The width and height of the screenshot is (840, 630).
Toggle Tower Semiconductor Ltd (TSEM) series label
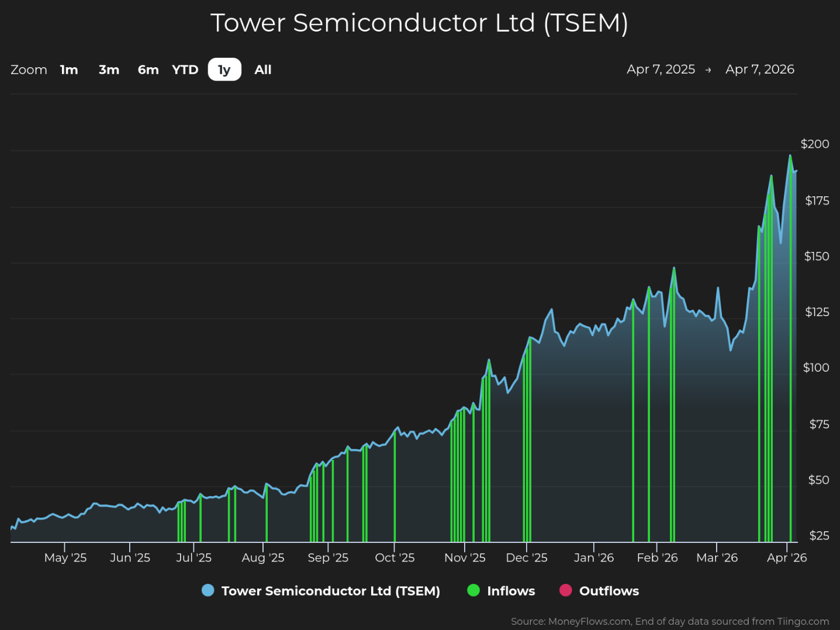tap(330, 591)
